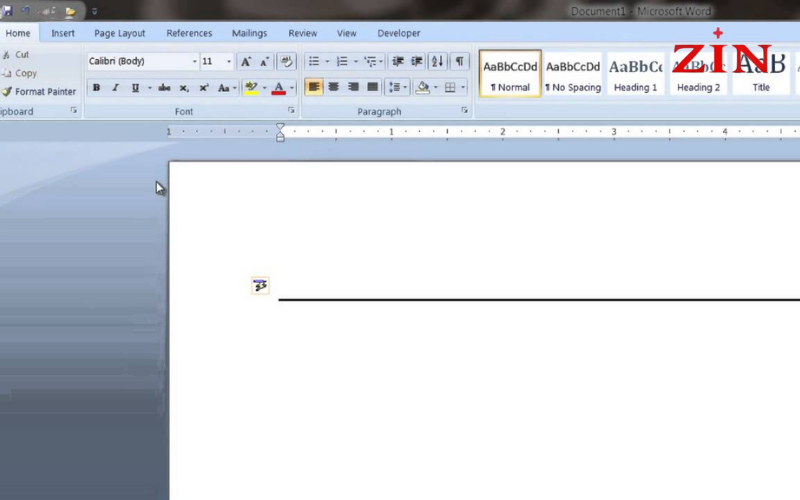Open the Clipboard dialog launcher

coord(74,110)
